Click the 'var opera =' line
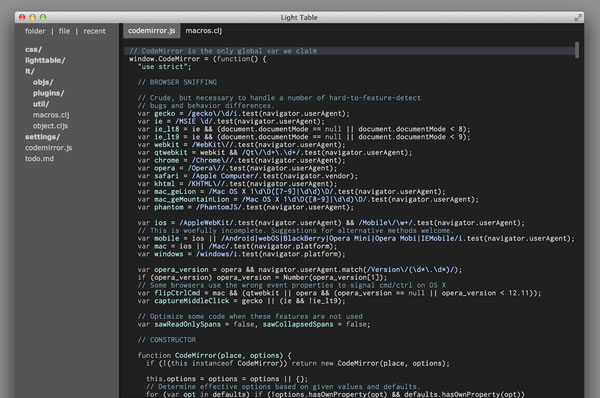 coord(237,168)
